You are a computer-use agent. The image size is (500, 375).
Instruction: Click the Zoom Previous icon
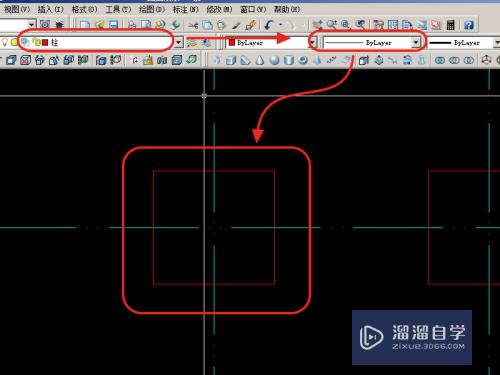(x=360, y=25)
